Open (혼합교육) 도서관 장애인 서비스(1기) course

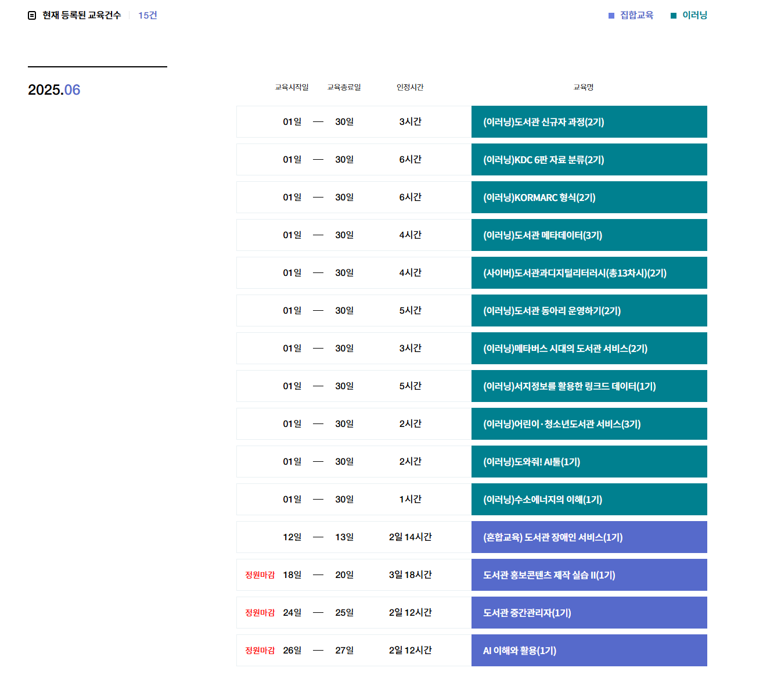pyautogui.click(x=589, y=537)
